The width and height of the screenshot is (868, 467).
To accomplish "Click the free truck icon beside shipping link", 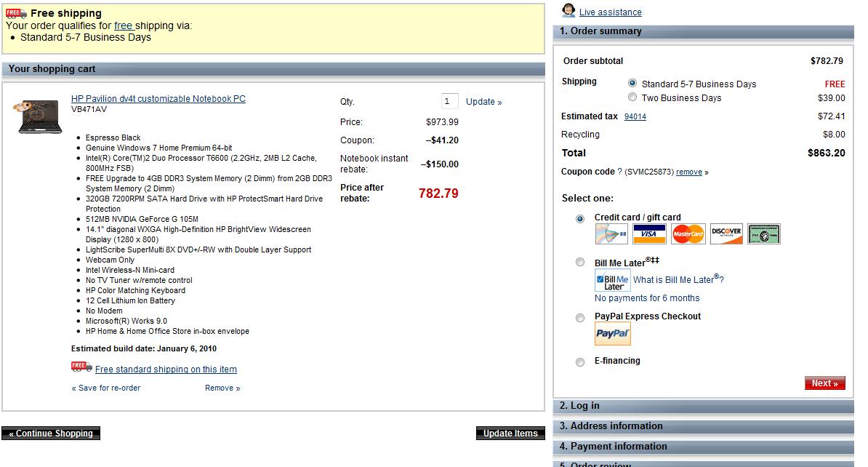I will coord(81,367).
